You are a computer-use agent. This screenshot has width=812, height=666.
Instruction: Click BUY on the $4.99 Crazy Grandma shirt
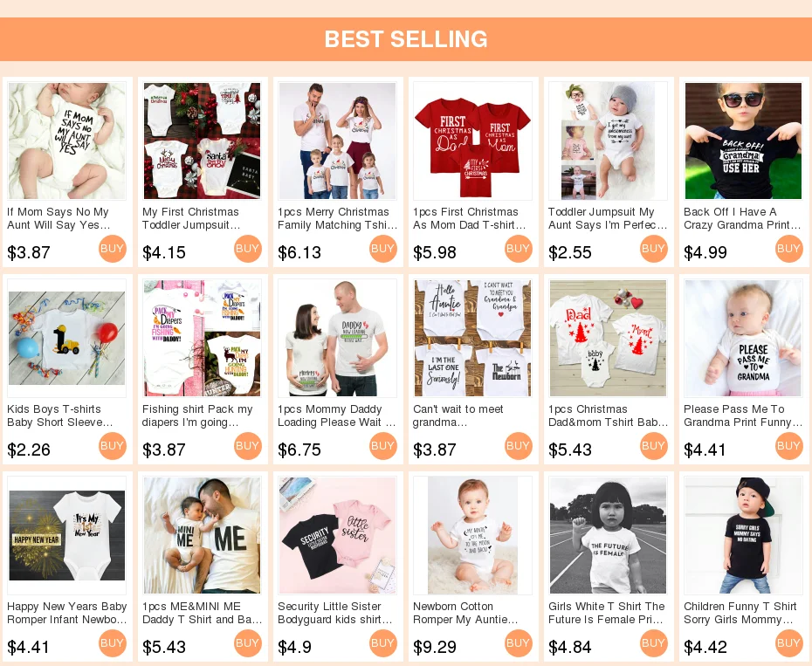(789, 249)
